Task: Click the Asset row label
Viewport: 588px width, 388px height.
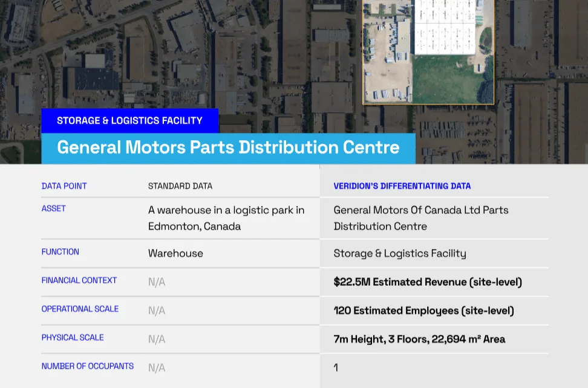Action: (54, 209)
